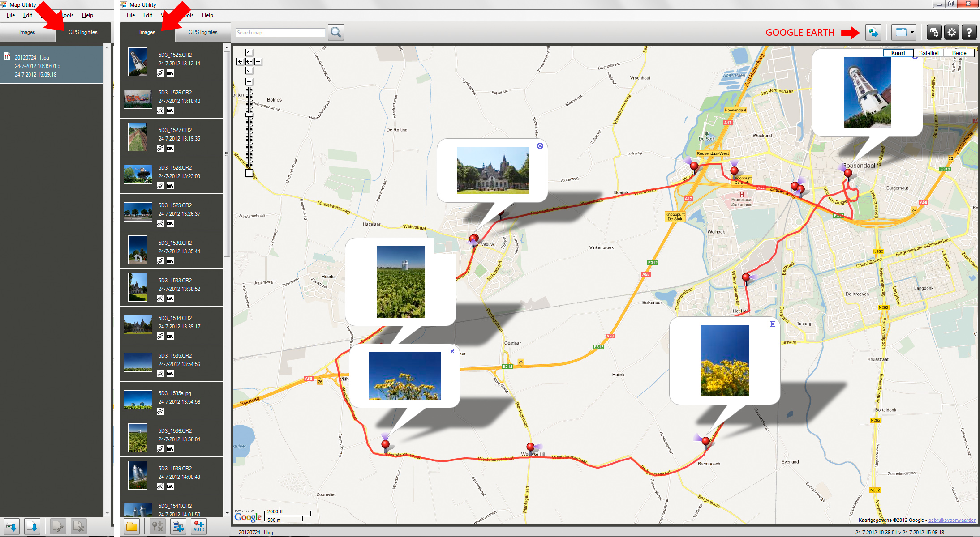Select image 5D3_1527.CR2 in the list
The image size is (980, 537).
pyautogui.click(x=172, y=137)
